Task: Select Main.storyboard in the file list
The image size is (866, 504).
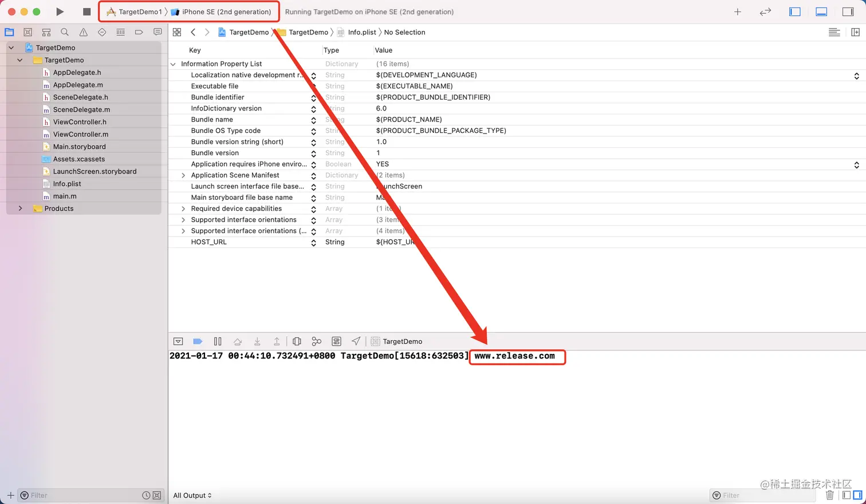Action: [79, 147]
